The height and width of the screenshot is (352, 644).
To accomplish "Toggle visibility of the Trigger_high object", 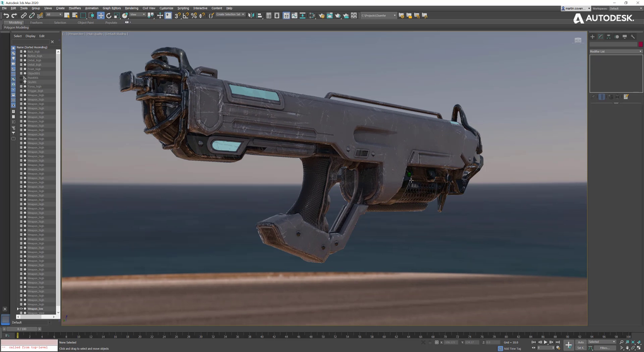I will [x=21, y=91].
